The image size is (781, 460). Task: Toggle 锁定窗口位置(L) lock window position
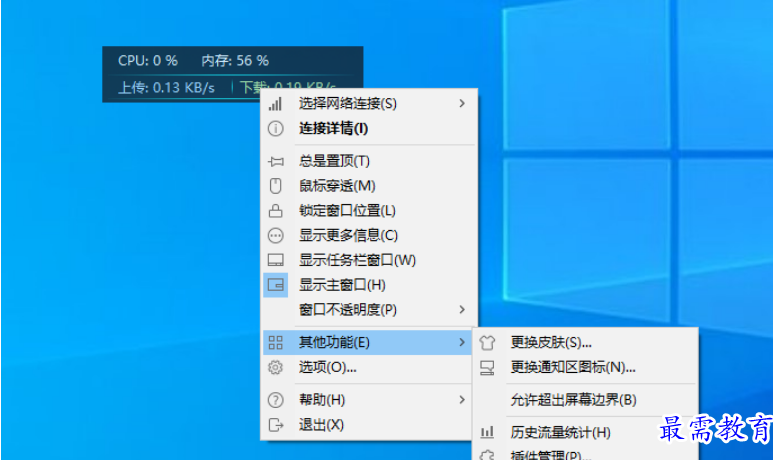[369, 211]
